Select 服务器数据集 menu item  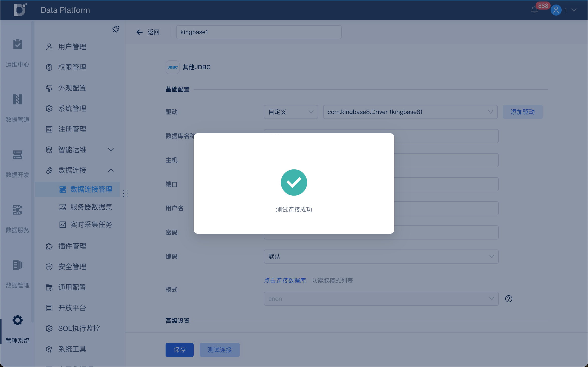point(91,207)
